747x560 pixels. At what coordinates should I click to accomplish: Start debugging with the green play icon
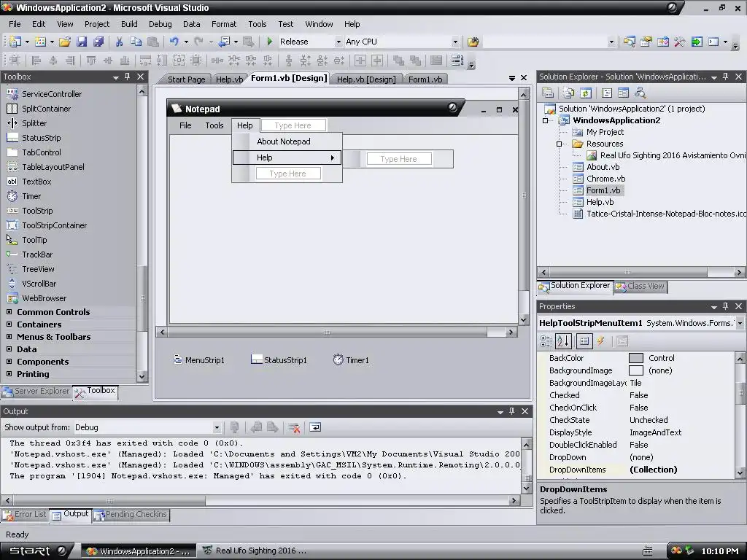270,42
